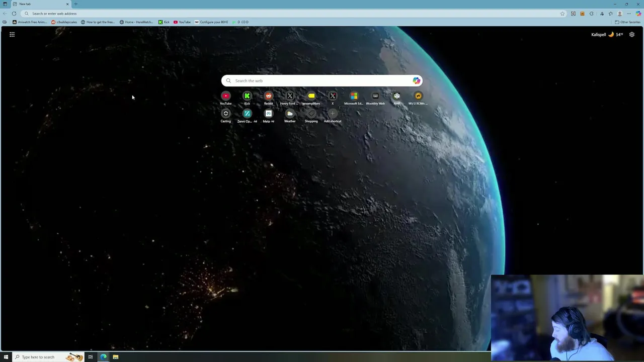Open the Kick quick link shortcut
Image resolution: width=644 pixels, height=362 pixels.
(247, 98)
